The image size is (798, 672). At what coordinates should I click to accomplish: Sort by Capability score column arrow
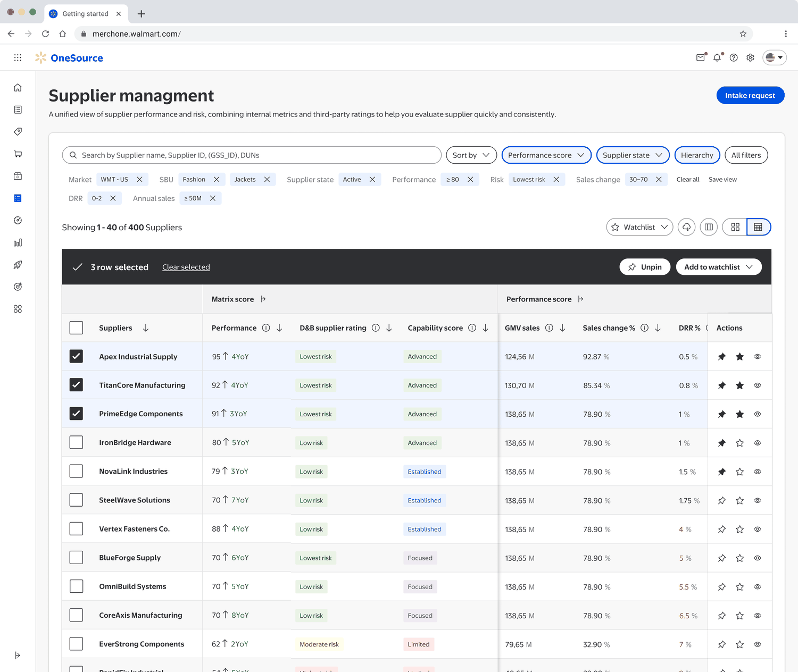coord(486,328)
